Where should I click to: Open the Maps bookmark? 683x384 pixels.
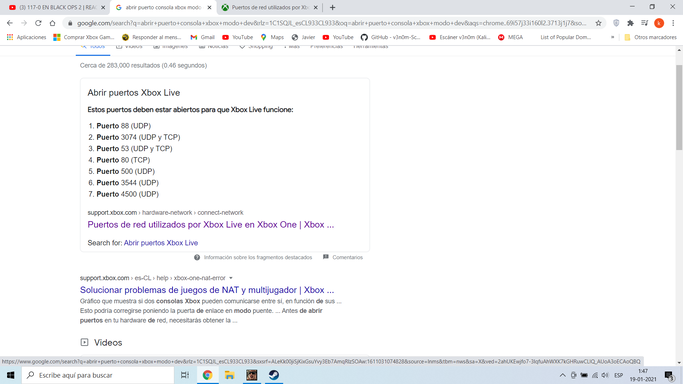click(x=272, y=37)
